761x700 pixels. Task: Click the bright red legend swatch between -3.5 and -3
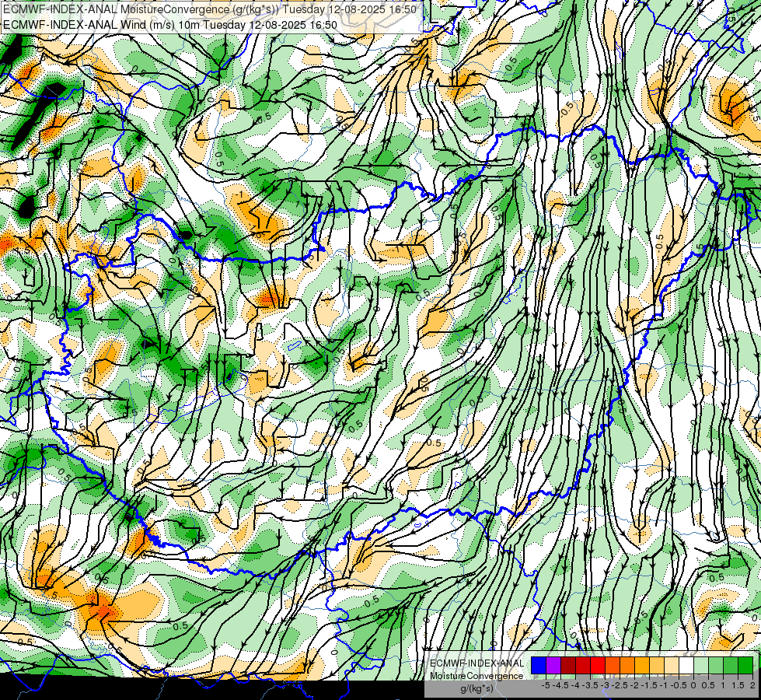click(598, 665)
